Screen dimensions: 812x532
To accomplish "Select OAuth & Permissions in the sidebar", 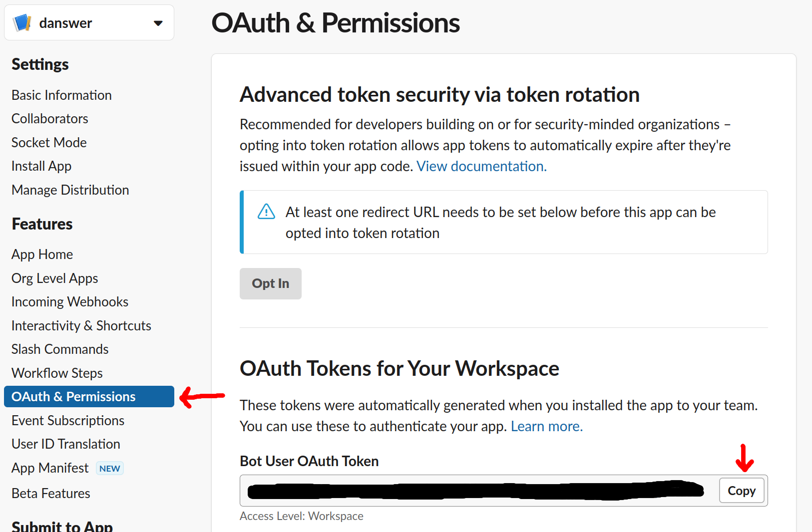I will click(x=73, y=396).
